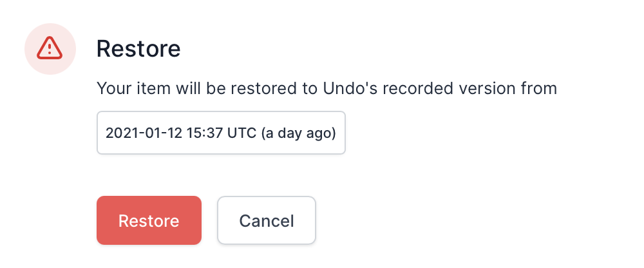
Task: Show the list of recorded versions
Action: click(x=221, y=133)
